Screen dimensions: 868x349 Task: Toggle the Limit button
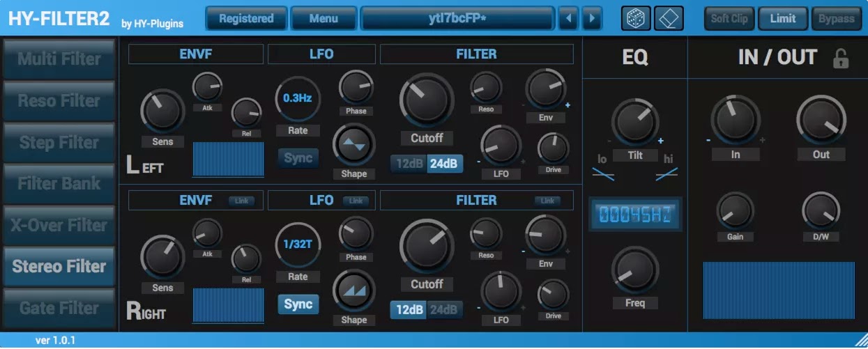tap(783, 18)
